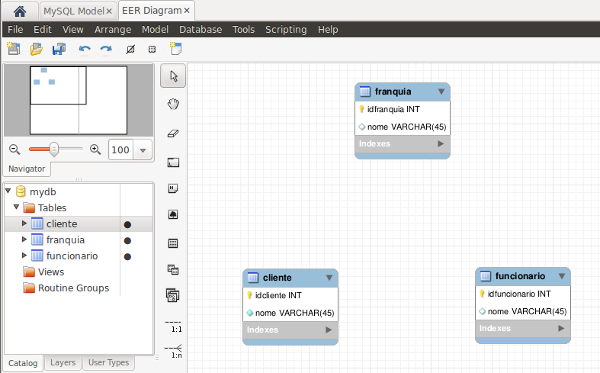Switch to the User Types tab
Screen dimensions: 600x373
pos(109,362)
